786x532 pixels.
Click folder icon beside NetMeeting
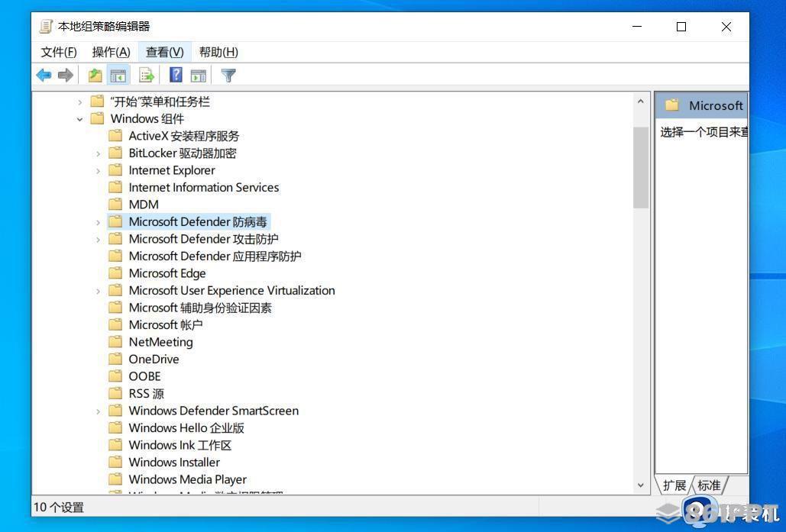click(x=116, y=342)
